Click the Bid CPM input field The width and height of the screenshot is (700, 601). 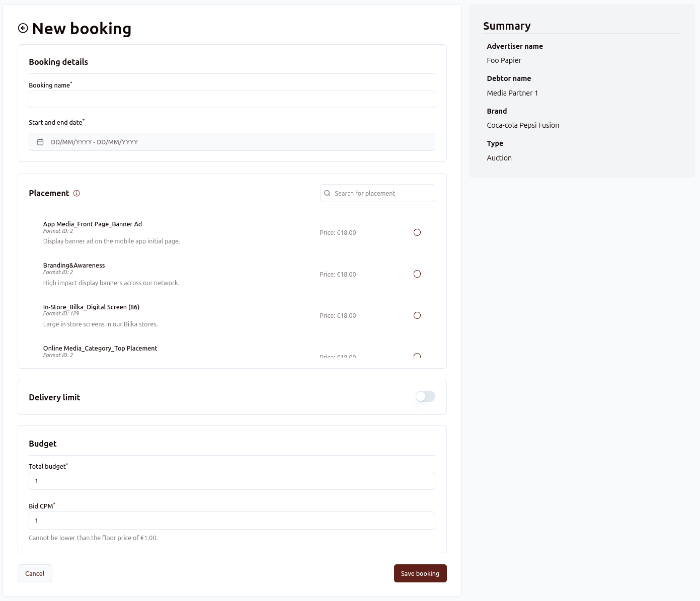point(231,521)
